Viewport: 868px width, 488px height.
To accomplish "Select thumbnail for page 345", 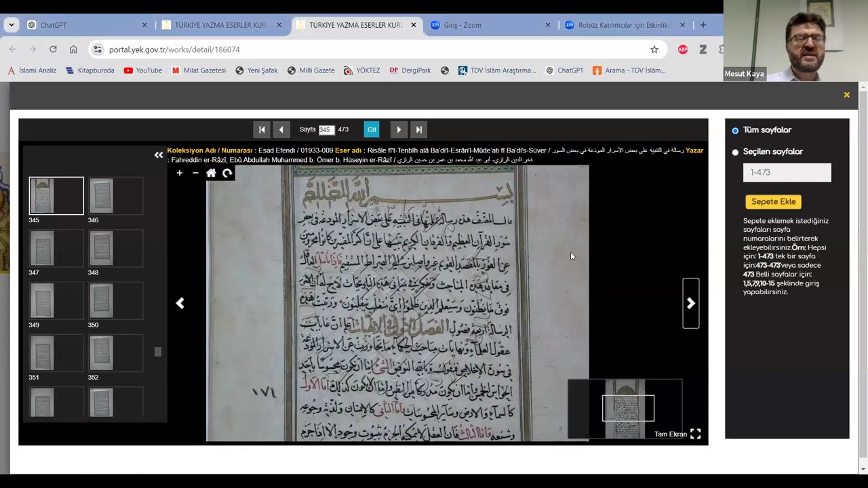I will point(56,196).
